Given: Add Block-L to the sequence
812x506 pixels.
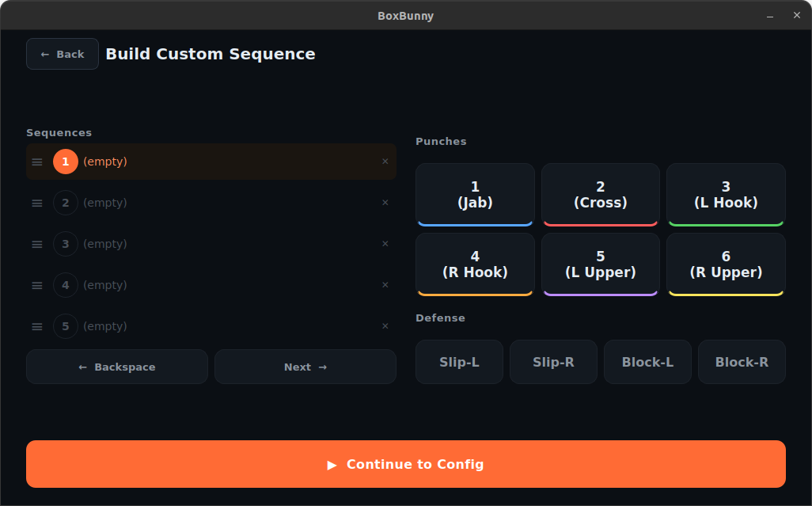Looking at the screenshot, I should point(647,361).
